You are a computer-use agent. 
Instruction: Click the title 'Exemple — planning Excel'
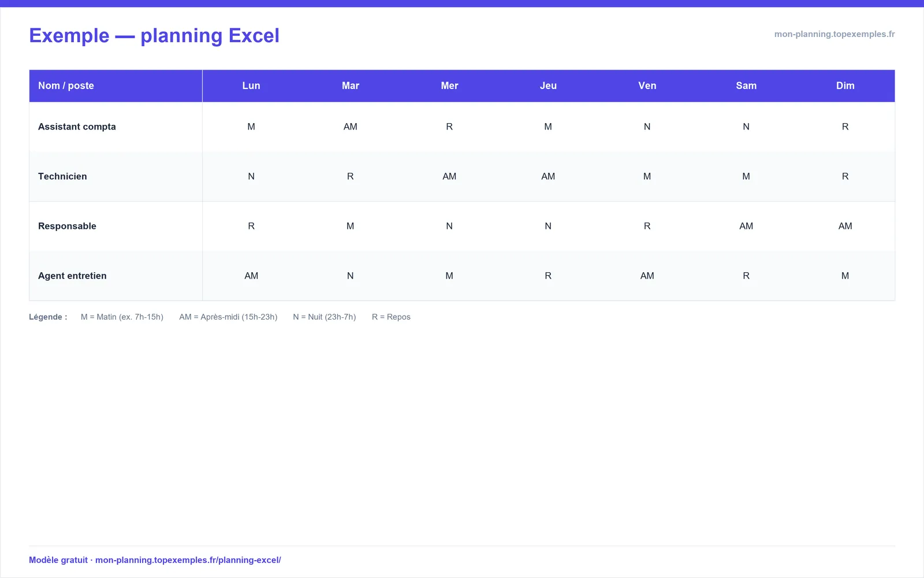[154, 36]
